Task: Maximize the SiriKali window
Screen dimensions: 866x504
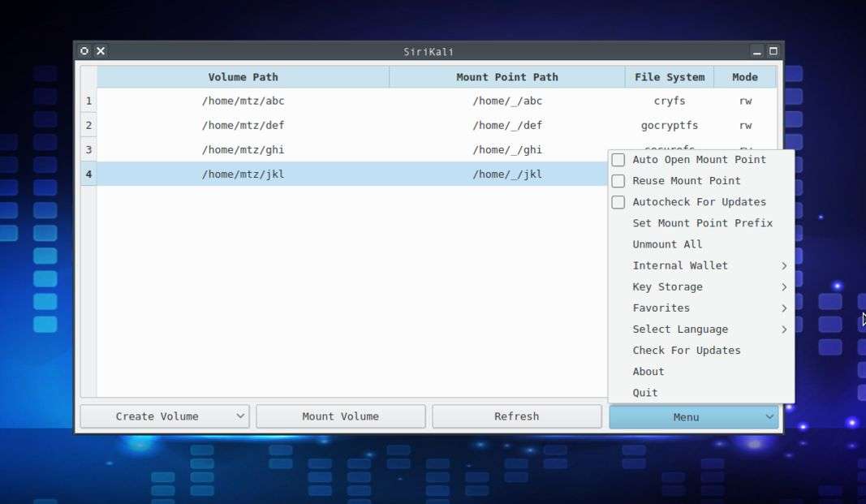Action: (x=773, y=51)
